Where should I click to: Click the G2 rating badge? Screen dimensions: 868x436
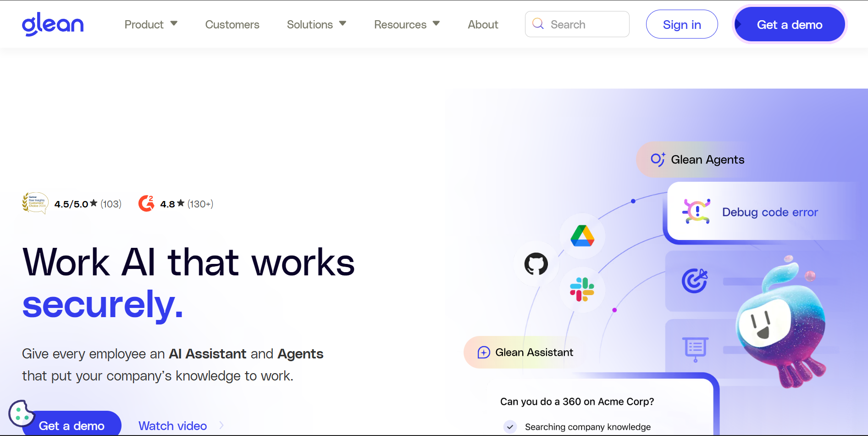pos(146,204)
